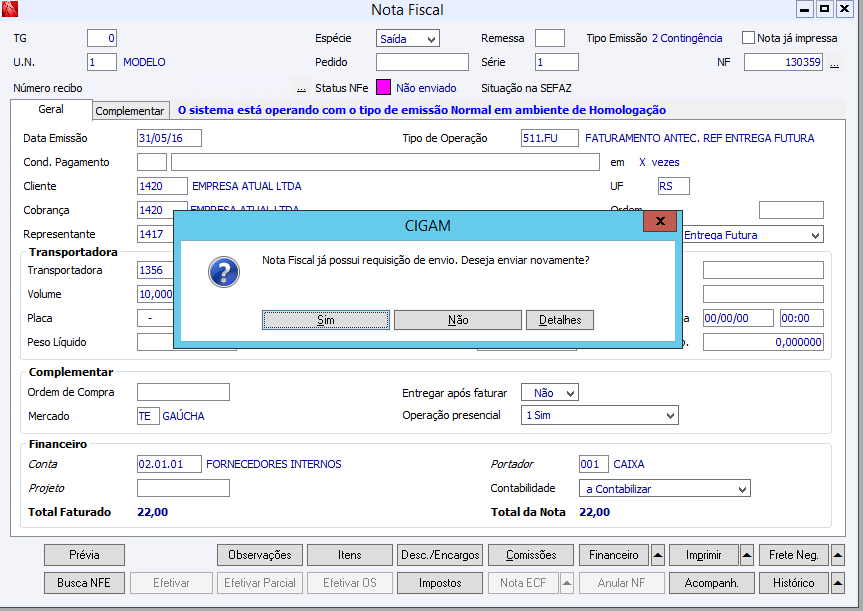Viewport: 863px width, 611px height.
Task: Expand arrow next to Imprimir button
Action: [x=746, y=555]
